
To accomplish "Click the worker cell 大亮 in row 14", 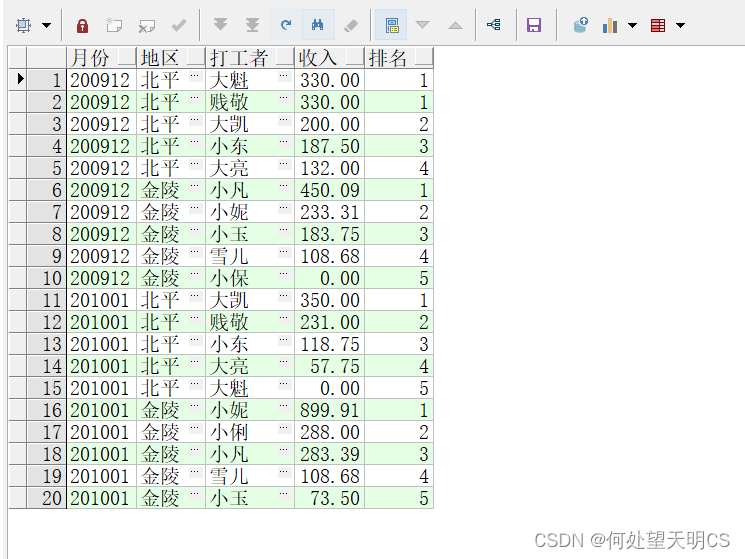I will pos(250,366).
